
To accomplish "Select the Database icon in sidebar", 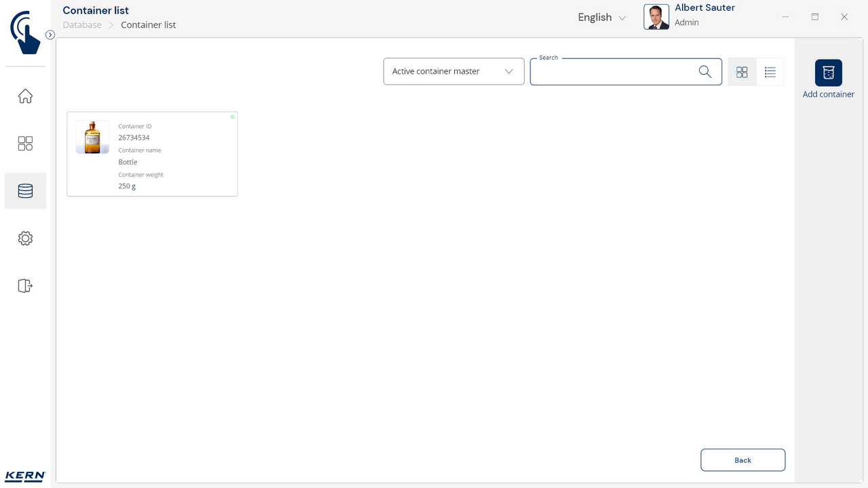I will tap(25, 191).
